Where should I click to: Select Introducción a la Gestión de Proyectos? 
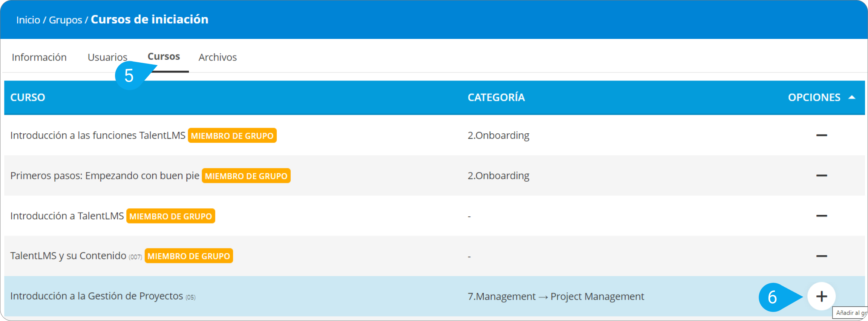point(97,296)
